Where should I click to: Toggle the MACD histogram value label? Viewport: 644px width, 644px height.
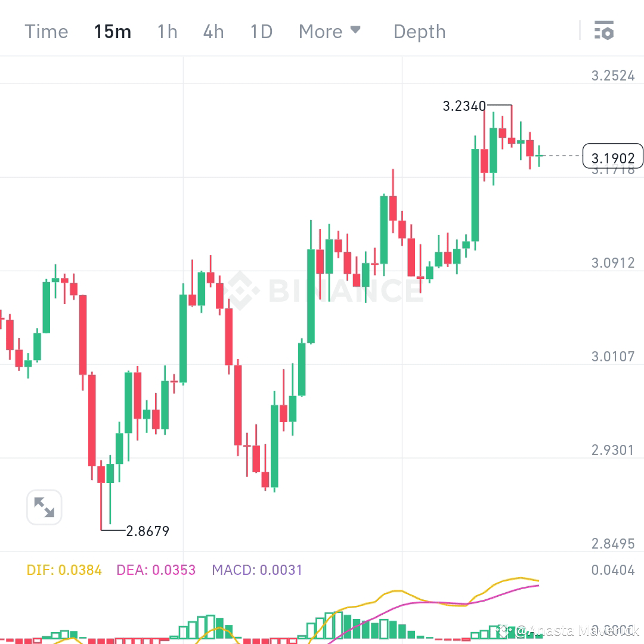(x=256, y=570)
